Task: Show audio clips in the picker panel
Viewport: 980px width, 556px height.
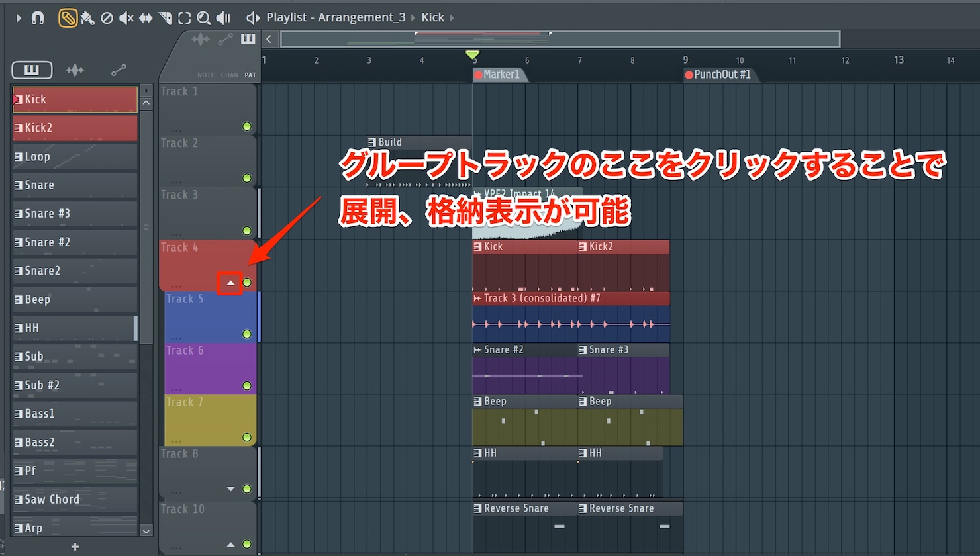Action: (75, 69)
